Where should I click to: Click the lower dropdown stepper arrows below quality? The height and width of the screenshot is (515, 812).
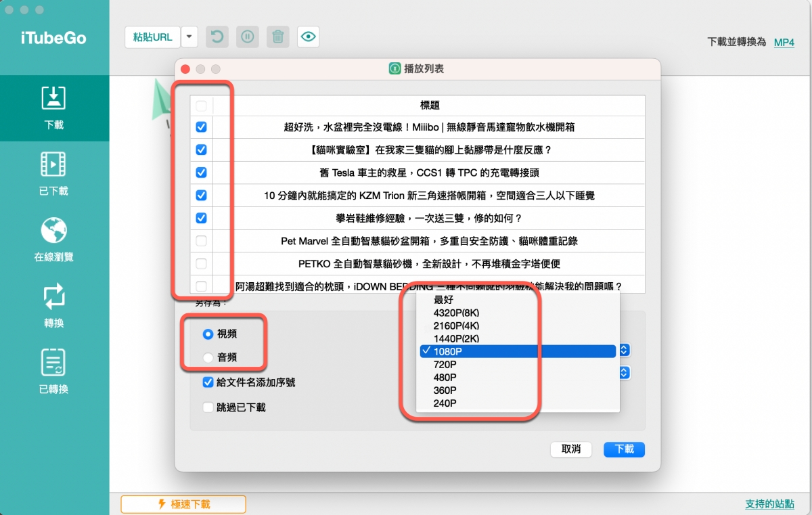(x=625, y=373)
